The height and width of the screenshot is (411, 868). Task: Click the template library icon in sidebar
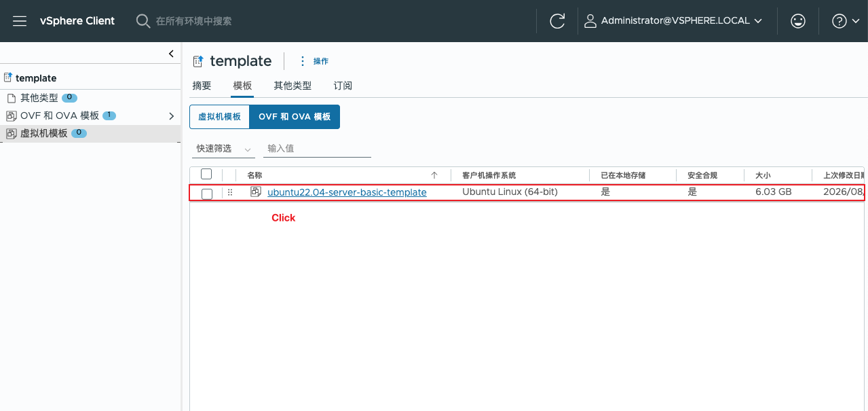pyautogui.click(x=8, y=77)
